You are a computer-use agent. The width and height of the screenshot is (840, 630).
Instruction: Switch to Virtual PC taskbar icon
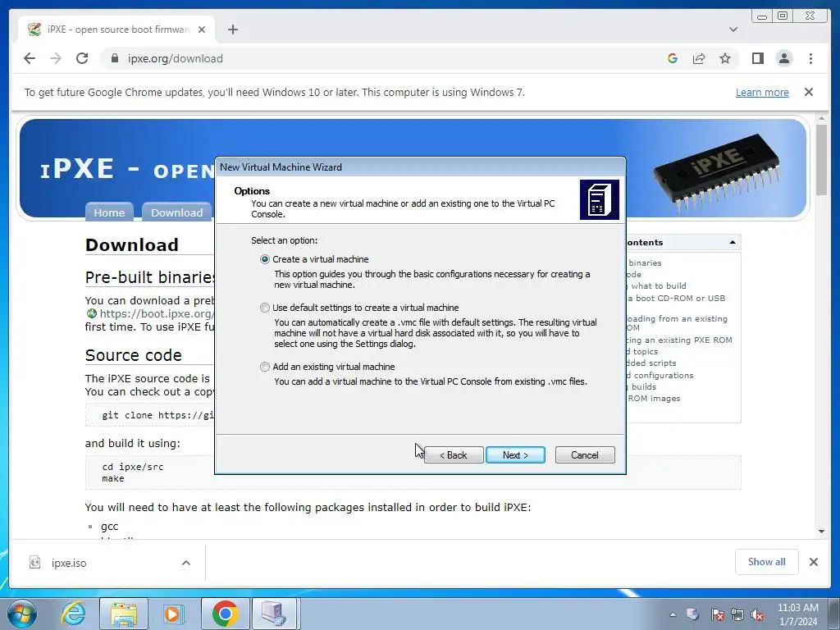pos(273,614)
